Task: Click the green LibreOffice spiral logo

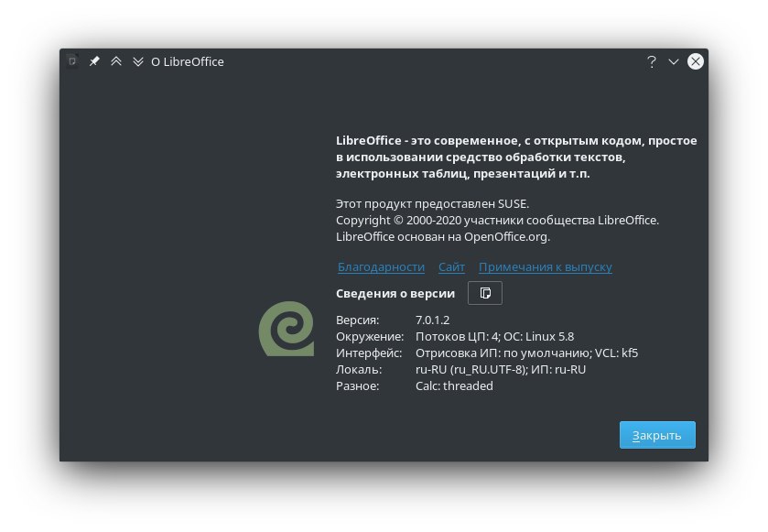Action: click(x=287, y=328)
